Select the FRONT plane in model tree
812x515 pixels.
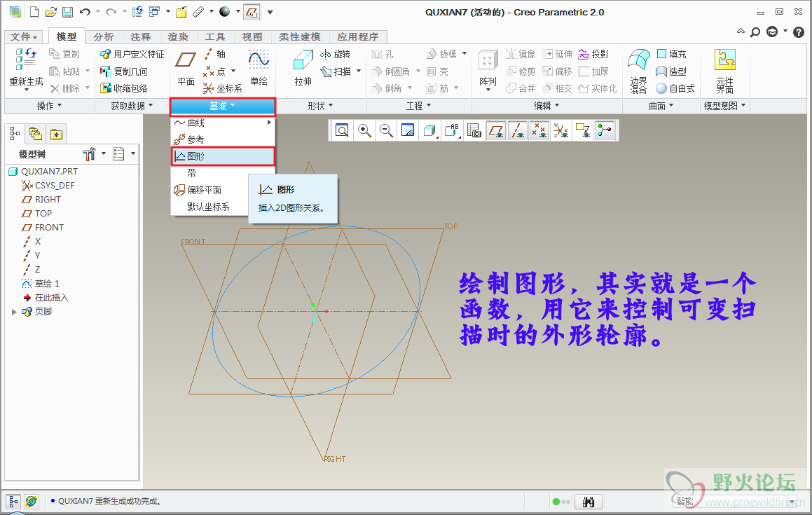point(43,228)
